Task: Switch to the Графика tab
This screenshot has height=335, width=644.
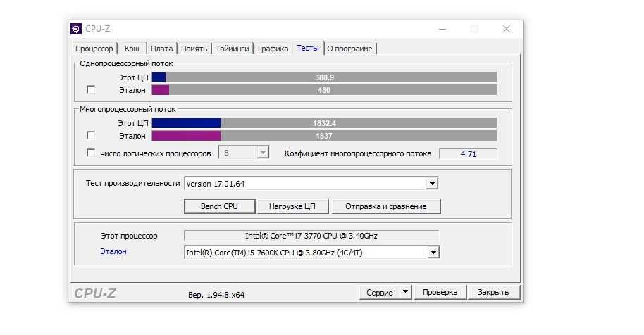Action: [273, 49]
